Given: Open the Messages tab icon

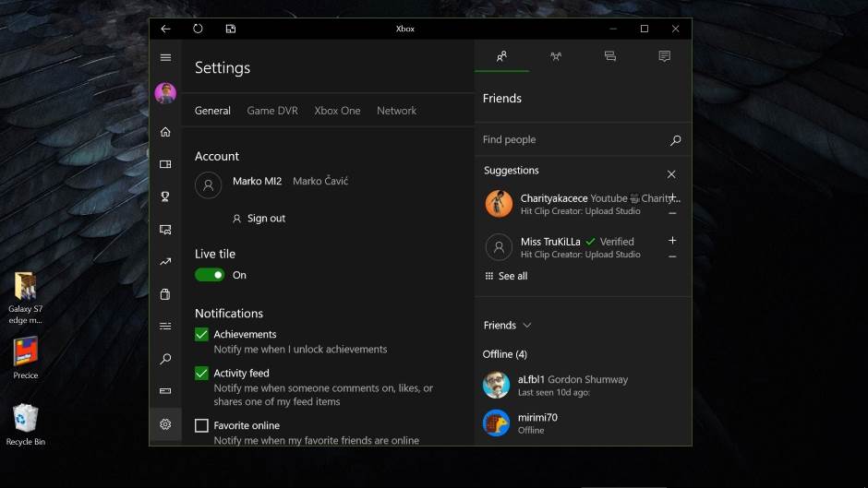Looking at the screenshot, I should click(609, 56).
